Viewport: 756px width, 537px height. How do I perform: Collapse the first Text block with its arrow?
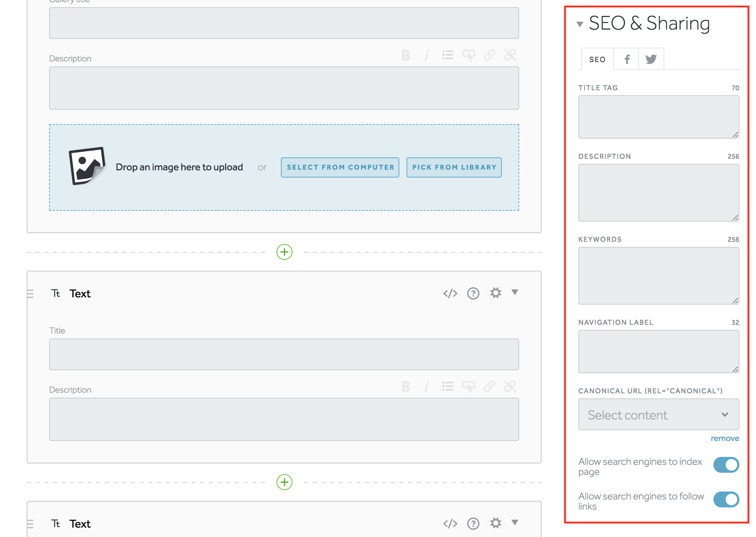coord(515,292)
